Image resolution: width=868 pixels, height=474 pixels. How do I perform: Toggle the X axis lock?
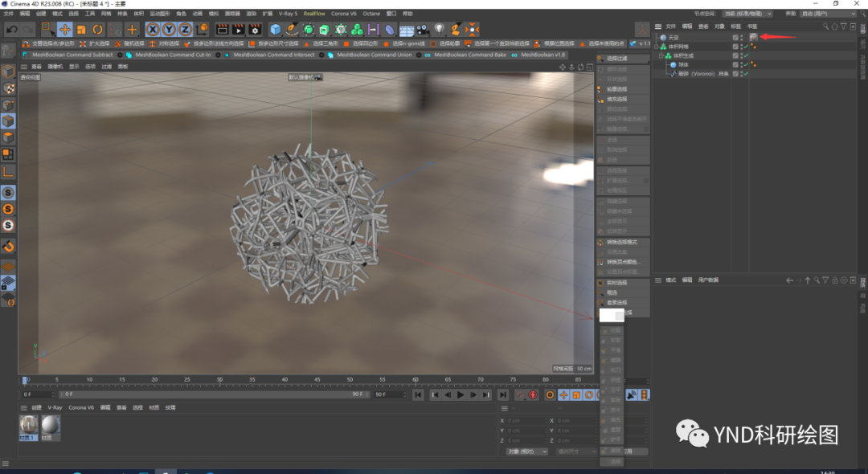(x=153, y=29)
